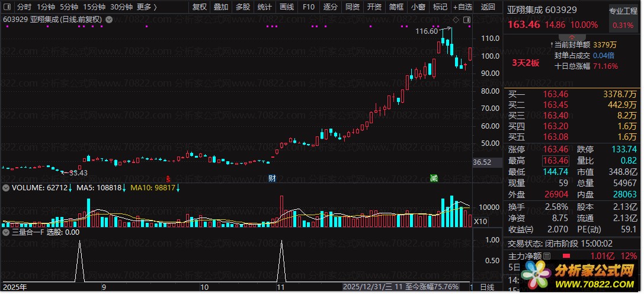Expand the 三星合一F indicator dropdown
644x294 pixels.
coord(6,232)
